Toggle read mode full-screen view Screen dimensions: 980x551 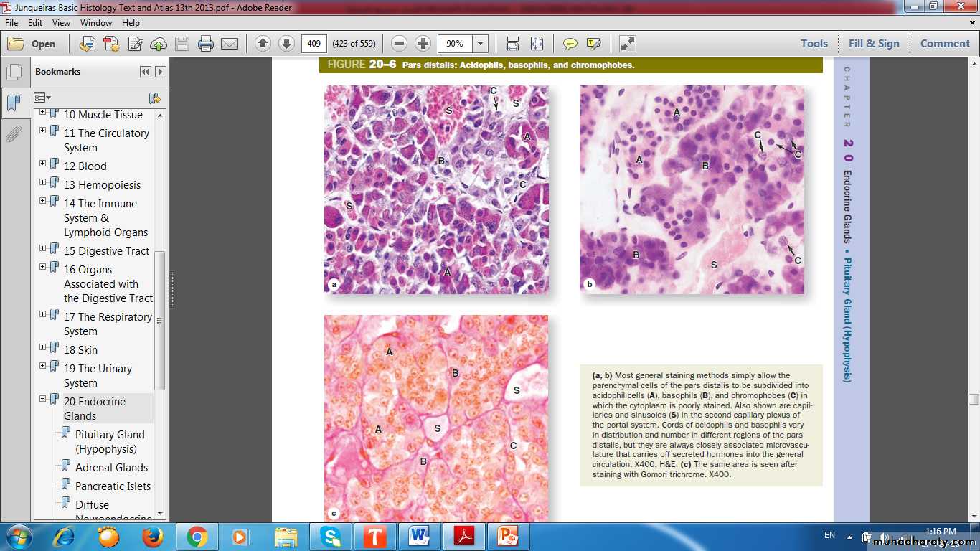[628, 44]
